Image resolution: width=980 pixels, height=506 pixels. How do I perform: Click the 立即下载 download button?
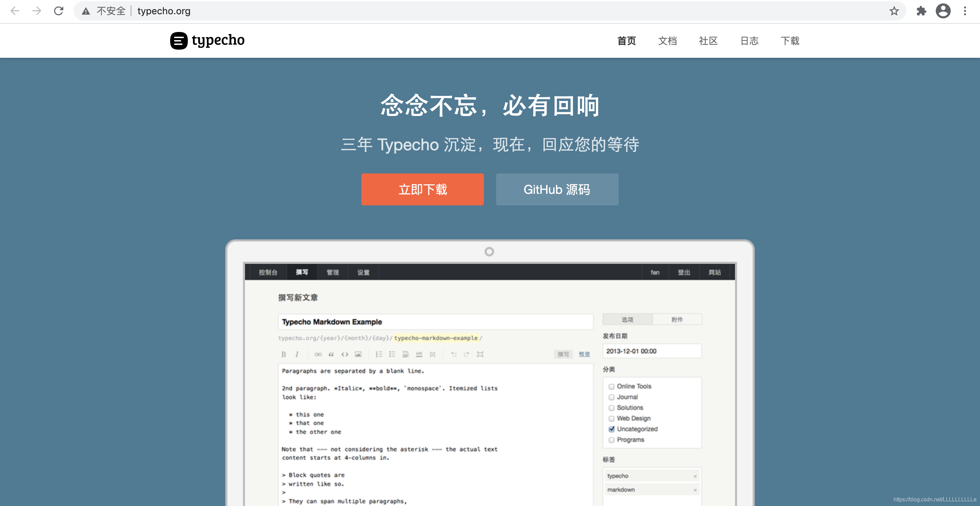coord(422,189)
